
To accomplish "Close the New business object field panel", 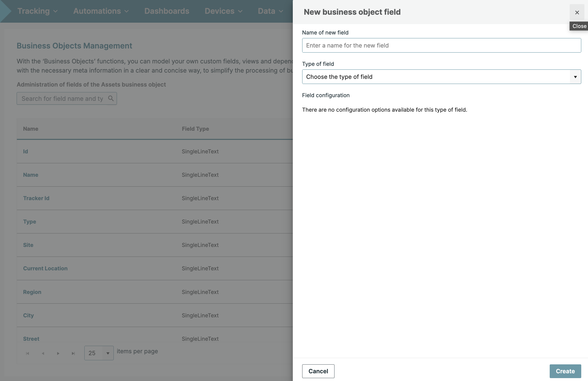I will (x=577, y=12).
